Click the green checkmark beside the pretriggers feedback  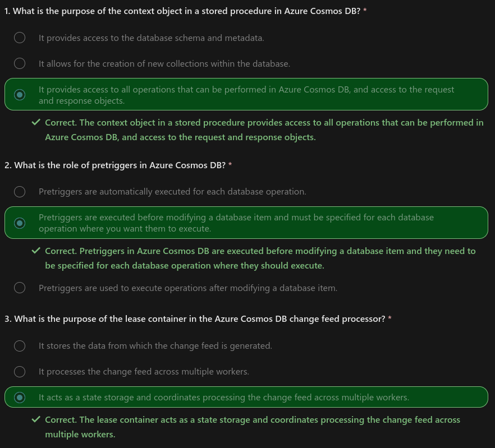(x=36, y=251)
